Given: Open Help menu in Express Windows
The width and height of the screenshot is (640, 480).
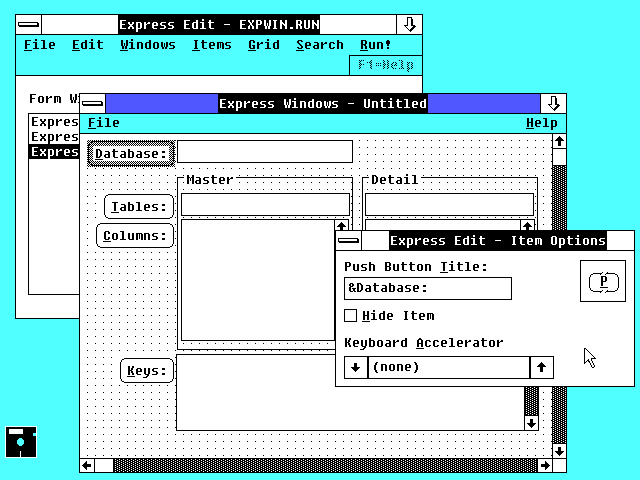Looking at the screenshot, I should tap(542, 123).
